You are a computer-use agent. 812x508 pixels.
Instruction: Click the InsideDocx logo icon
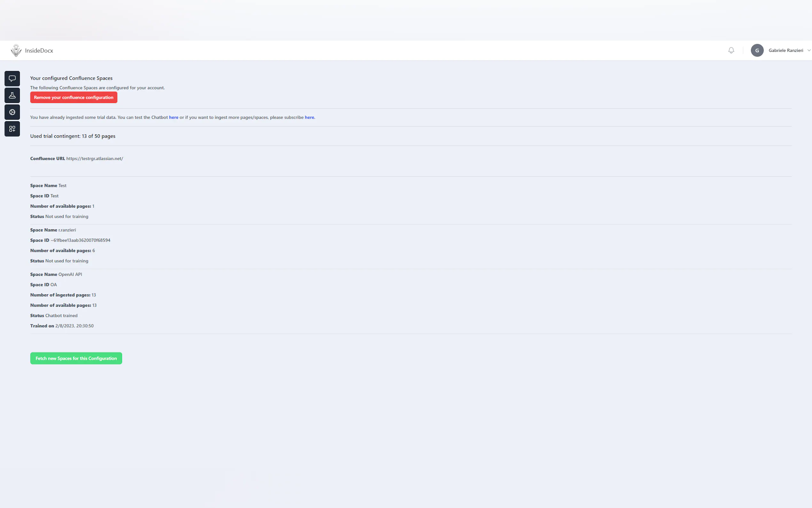pos(16,51)
